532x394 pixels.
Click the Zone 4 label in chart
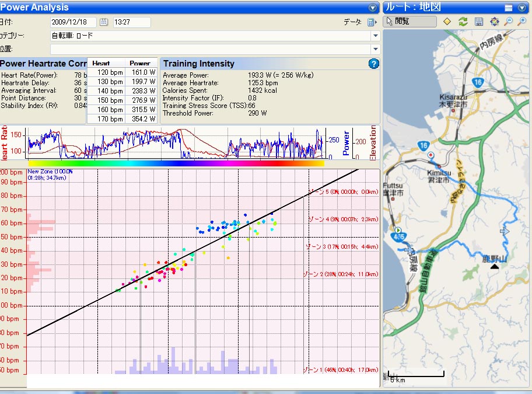coord(344,219)
